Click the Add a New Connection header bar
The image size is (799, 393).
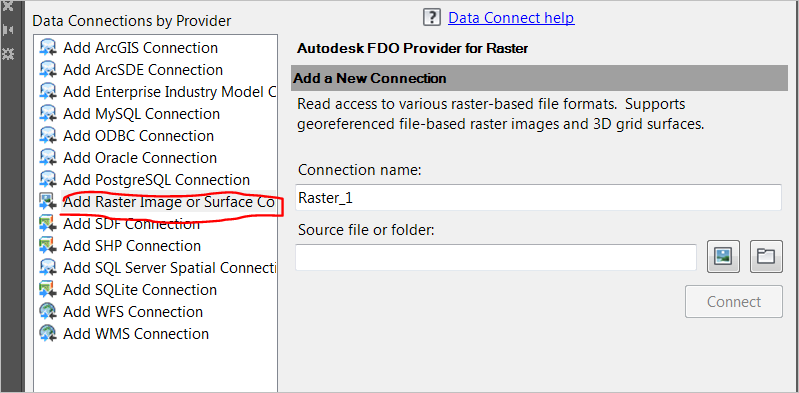(540, 78)
